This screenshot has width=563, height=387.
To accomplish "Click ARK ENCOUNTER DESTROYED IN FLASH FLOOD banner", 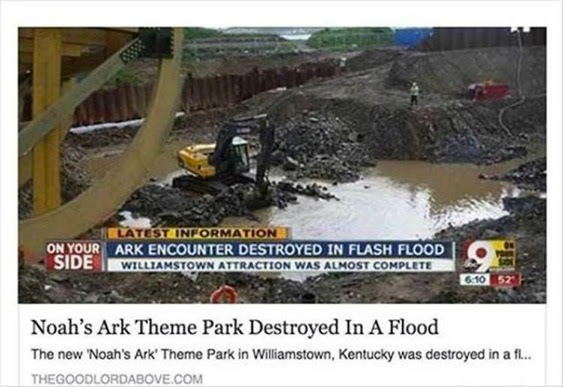I will [x=280, y=250].
